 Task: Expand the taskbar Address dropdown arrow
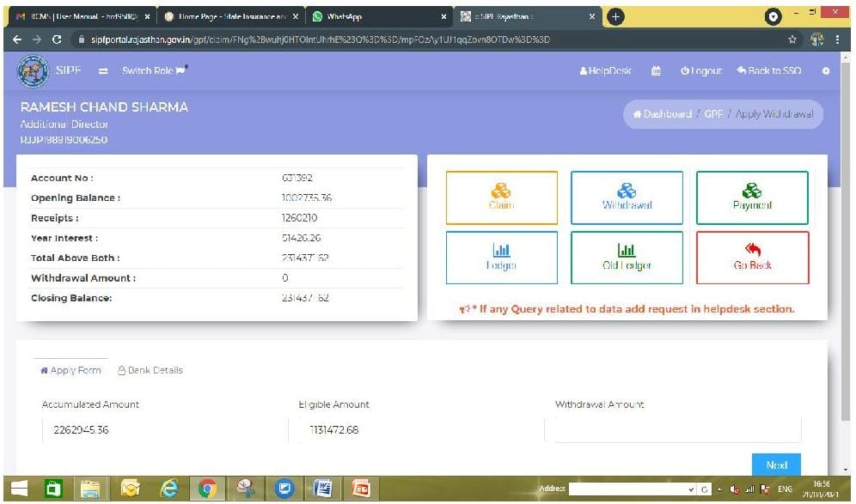point(691,489)
